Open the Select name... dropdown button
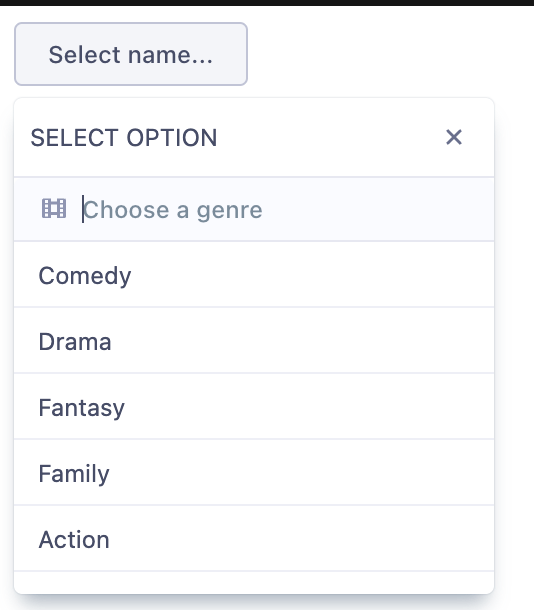Screen dimensions: 534x610 (x=131, y=54)
